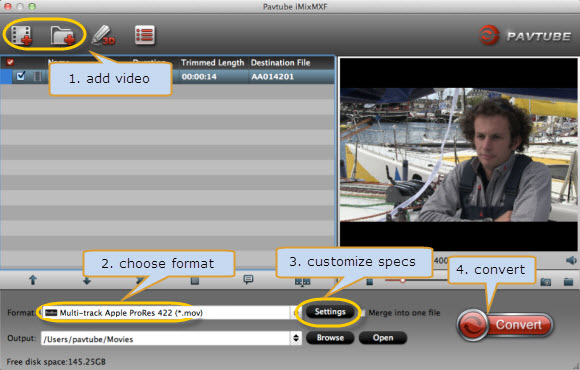Move selected item down with down arrow
The image size is (580, 370).
[87, 281]
